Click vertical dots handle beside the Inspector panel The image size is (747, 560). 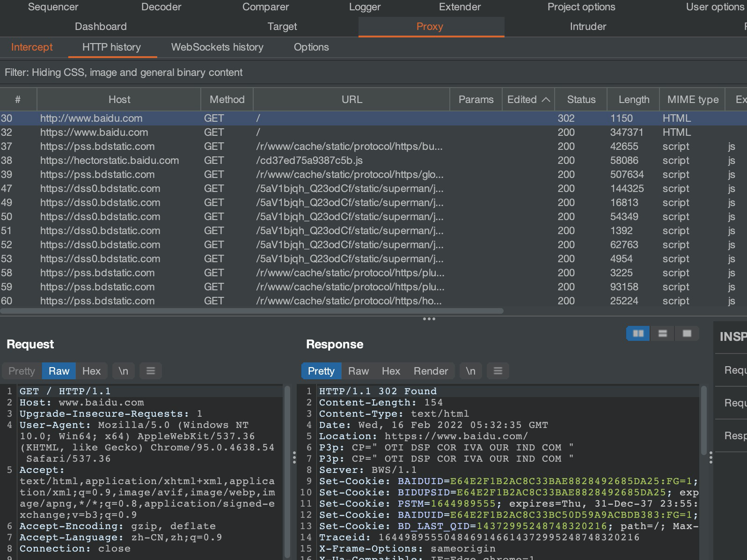click(x=710, y=457)
